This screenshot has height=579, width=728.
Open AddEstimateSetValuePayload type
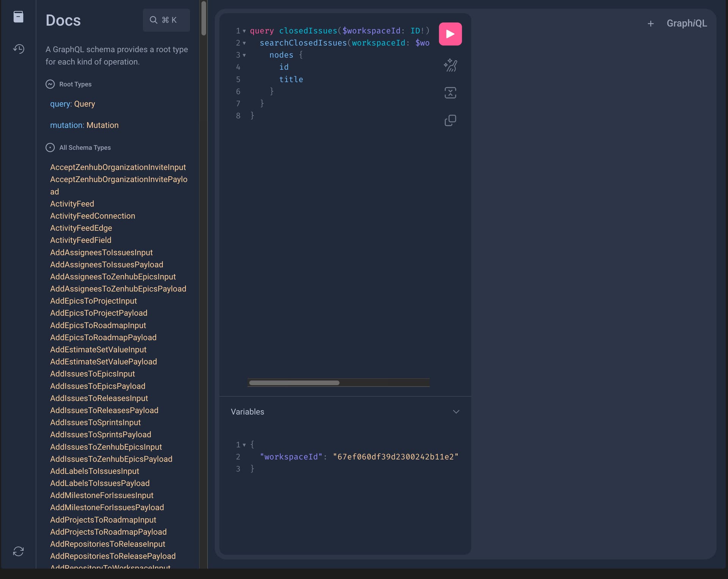104,362
